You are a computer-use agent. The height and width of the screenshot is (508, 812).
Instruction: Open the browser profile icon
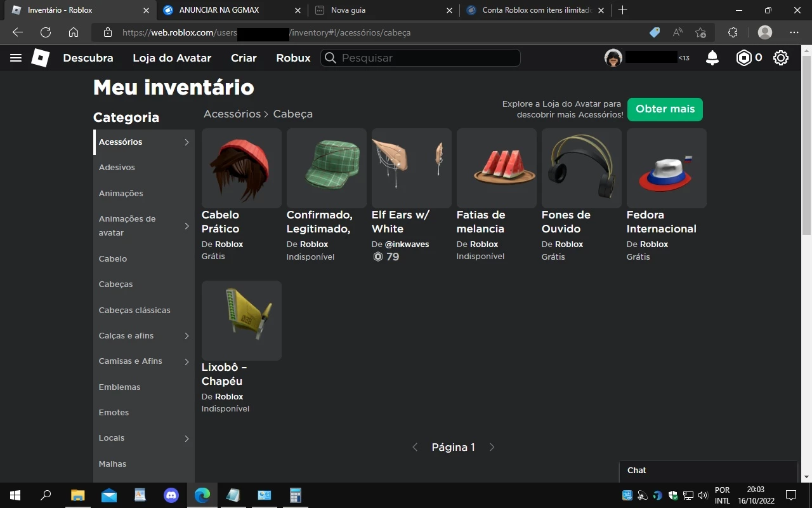[765, 32]
